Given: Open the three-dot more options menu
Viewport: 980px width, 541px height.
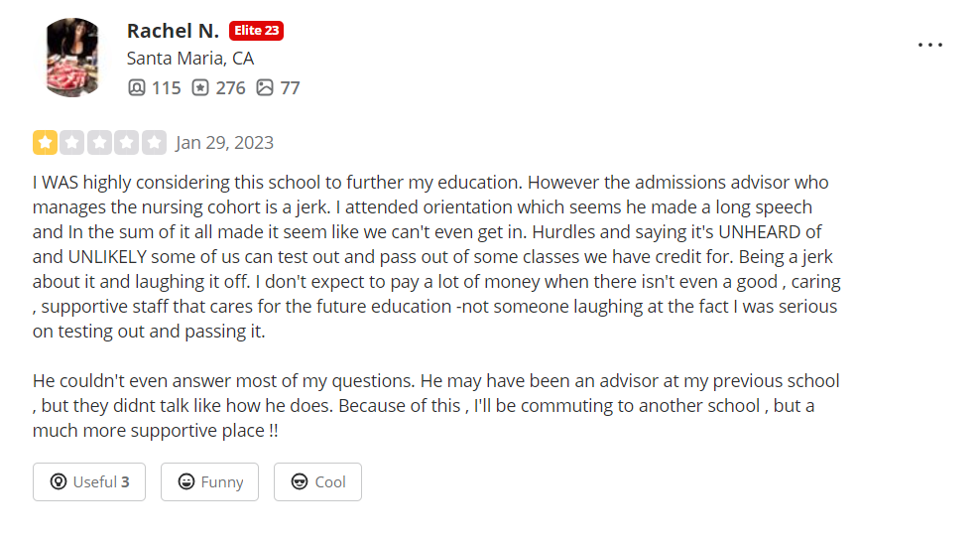Looking at the screenshot, I should click(x=930, y=45).
